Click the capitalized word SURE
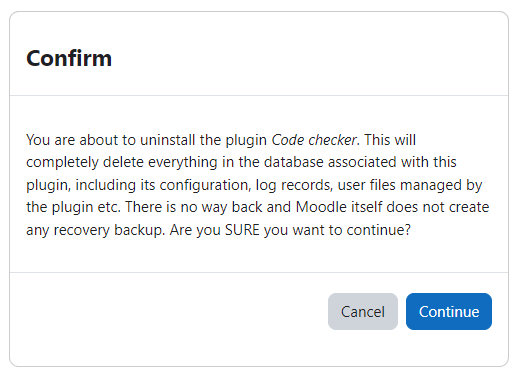This screenshot has height=375, width=516. [242, 230]
